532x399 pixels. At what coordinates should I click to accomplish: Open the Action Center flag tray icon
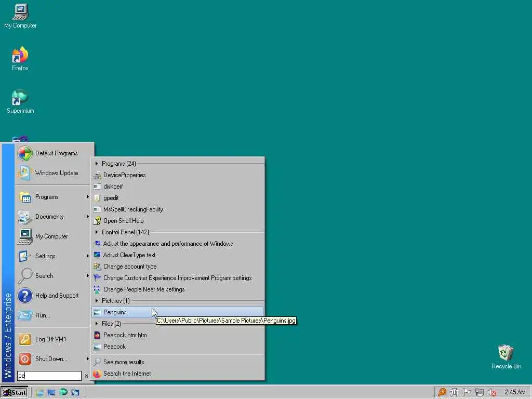pos(467,392)
